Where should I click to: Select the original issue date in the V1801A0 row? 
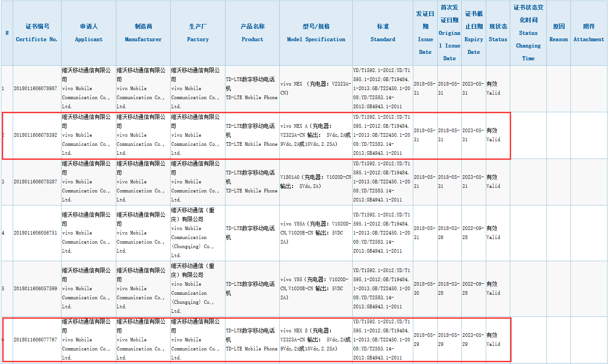tap(450, 182)
